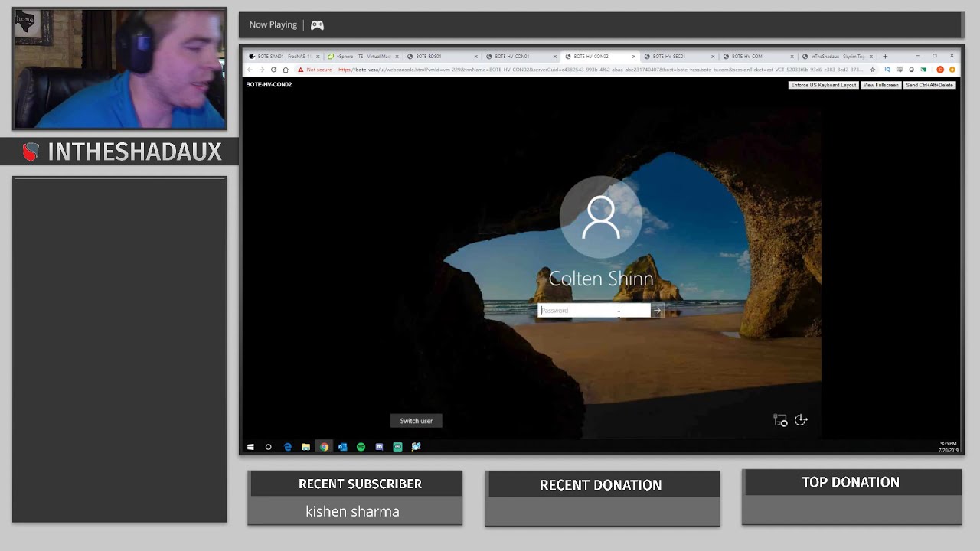Click Enforce US Keyboard Layout
The image size is (980, 551).
[x=824, y=85]
